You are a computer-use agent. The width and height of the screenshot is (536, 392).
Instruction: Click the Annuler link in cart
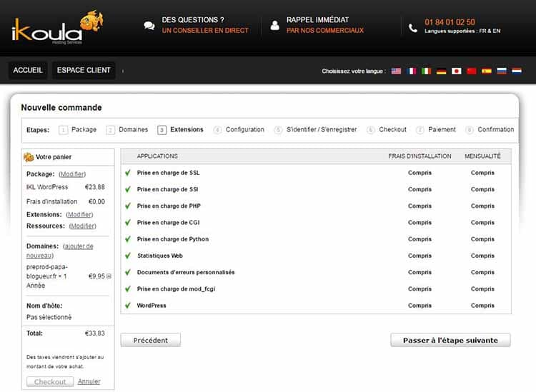point(89,381)
